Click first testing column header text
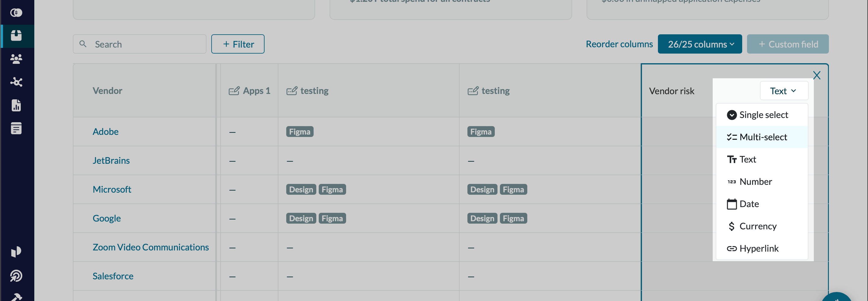Image resolution: width=868 pixels, height=301 pixels. [314, 90]
